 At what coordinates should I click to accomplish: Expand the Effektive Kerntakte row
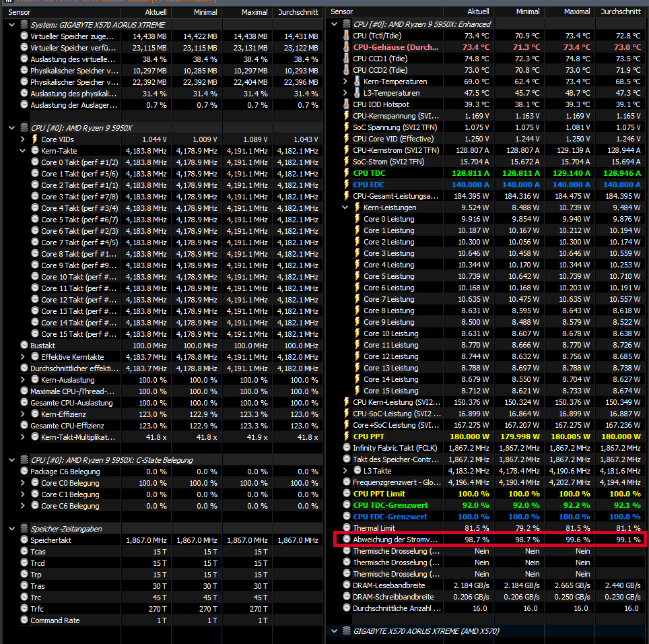23,357
